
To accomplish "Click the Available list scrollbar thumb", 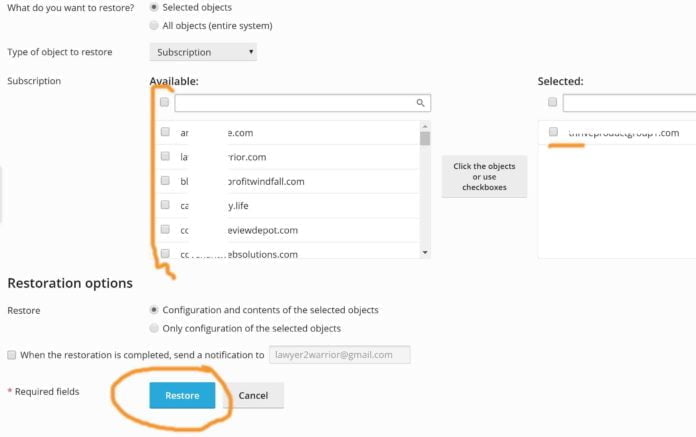I will [425, 139].
